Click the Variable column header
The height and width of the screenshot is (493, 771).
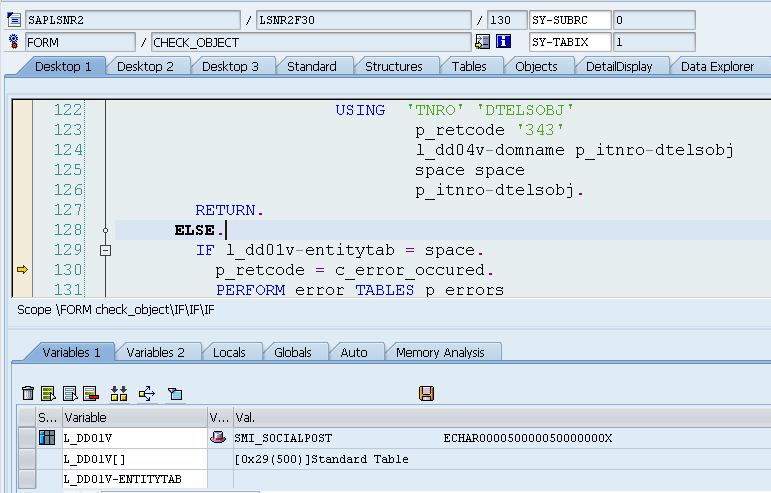click(134, 417)
